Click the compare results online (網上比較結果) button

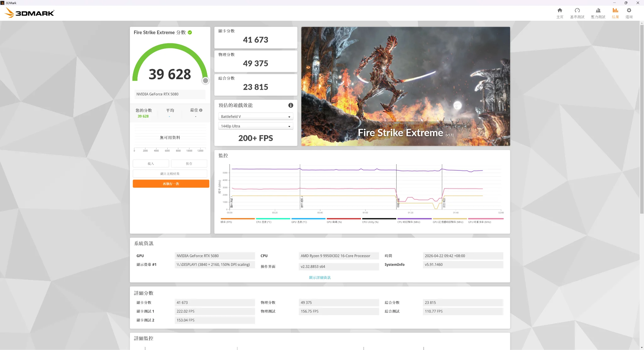click(170, 174)
